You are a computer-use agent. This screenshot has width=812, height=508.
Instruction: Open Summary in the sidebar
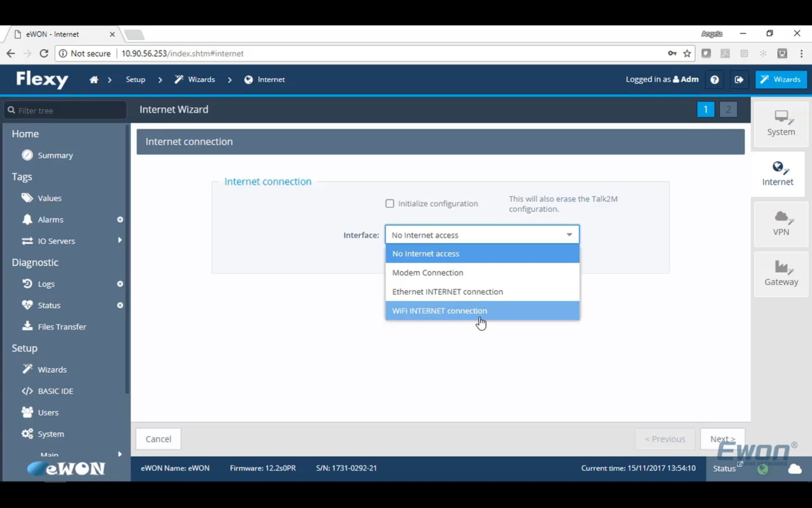pos(55,155)
